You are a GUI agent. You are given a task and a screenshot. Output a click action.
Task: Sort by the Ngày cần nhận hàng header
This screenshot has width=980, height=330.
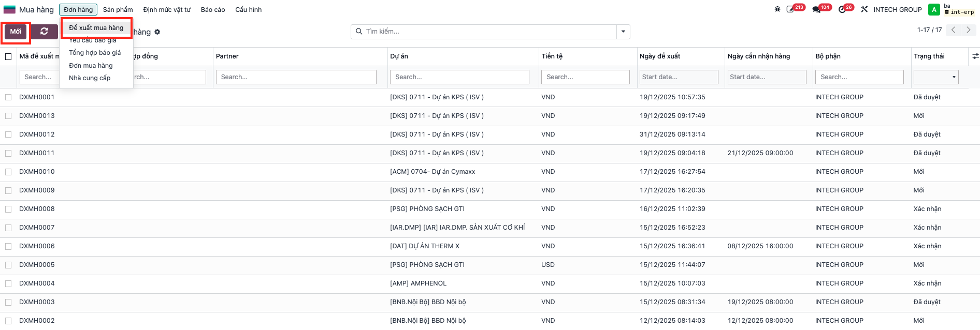tap(758, 56)
